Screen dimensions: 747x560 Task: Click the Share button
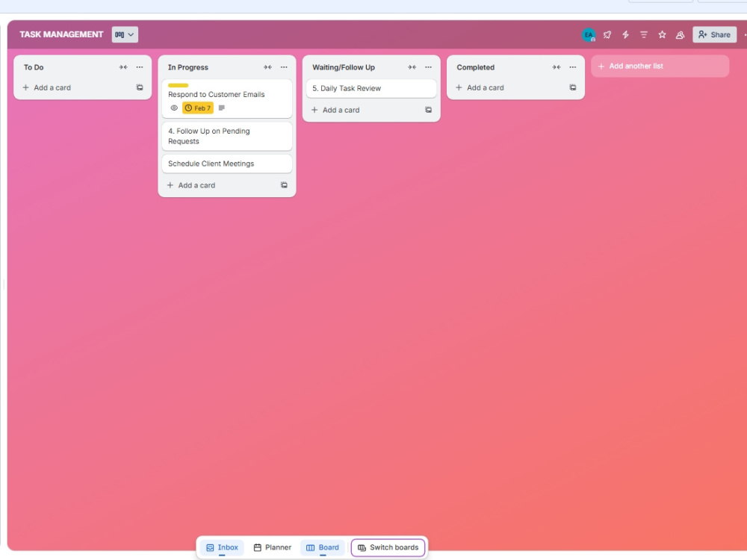[714, 35]
